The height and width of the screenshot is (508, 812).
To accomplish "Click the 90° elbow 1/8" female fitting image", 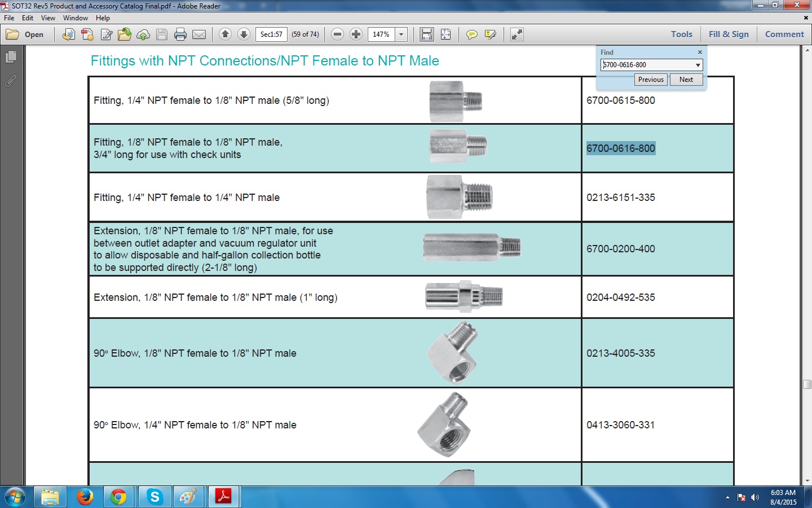I will [453, 353].
